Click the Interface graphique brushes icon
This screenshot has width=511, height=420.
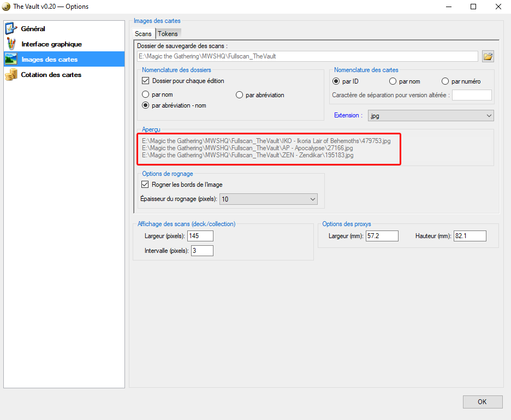coord(11,44)
